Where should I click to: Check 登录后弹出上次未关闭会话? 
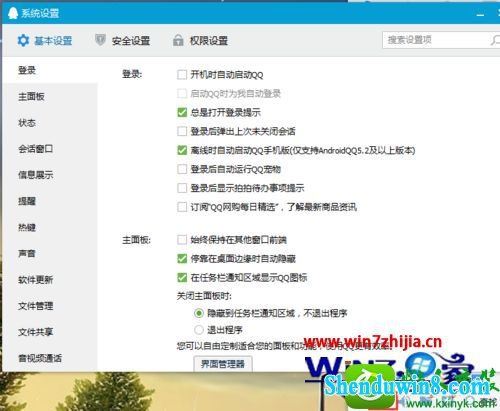[x=182, y=131]
